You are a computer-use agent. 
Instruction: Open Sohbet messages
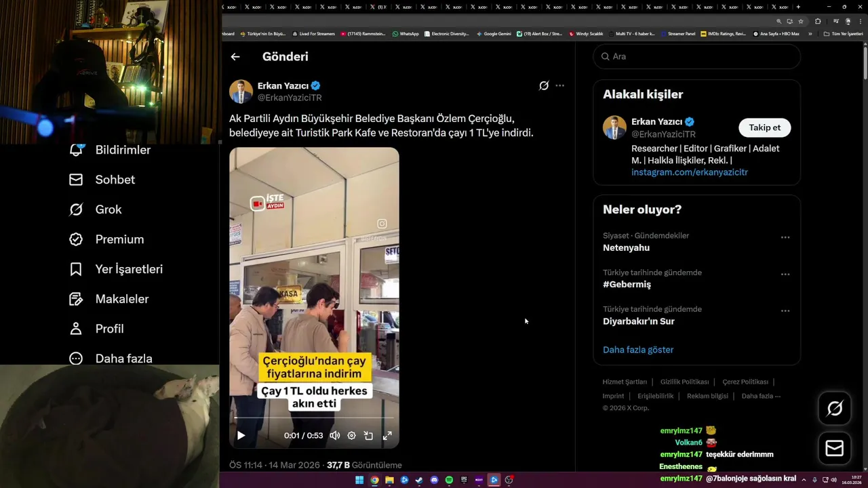click(x=102, y=180)
